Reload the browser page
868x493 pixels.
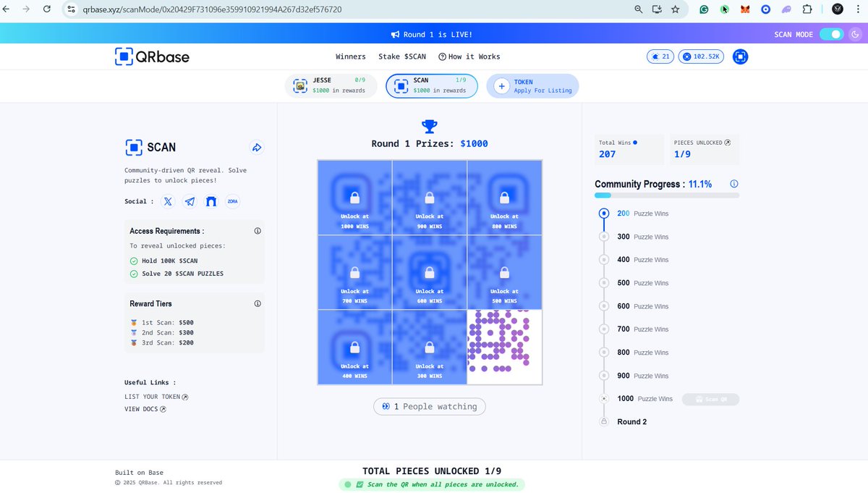click(x=47, y=9)
